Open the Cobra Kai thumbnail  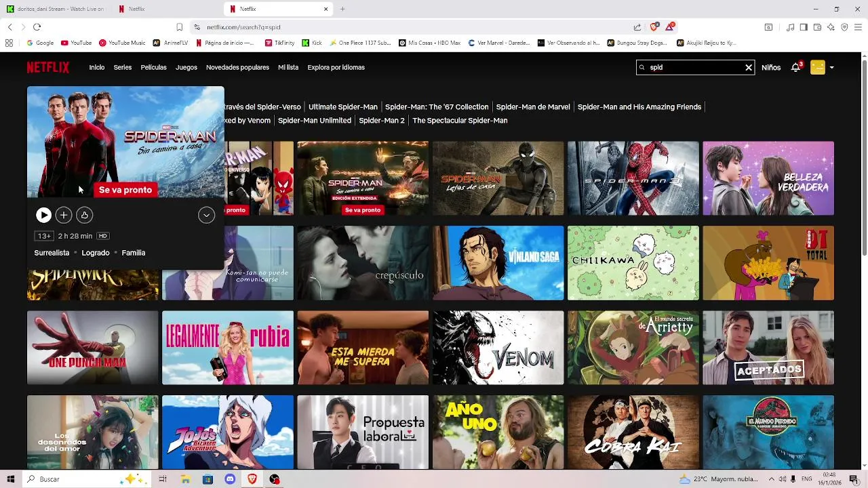(633, 432)
